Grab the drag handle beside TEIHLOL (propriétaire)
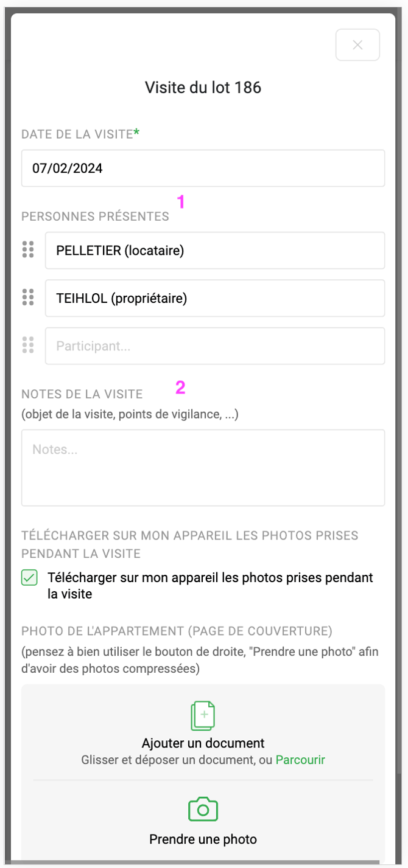This screenshot has height=868, width=408. (x=28, y=297)
